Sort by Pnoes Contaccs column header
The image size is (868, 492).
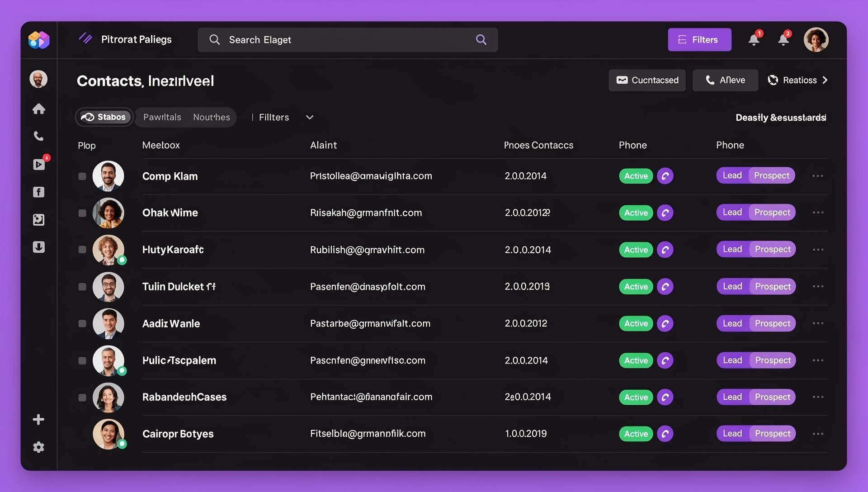coord(538,145)
